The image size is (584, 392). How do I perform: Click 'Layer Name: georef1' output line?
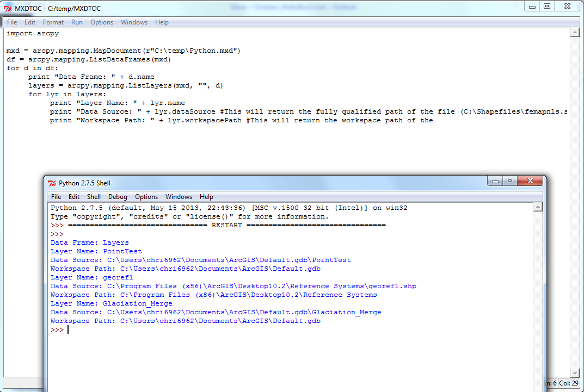coord(91,277)
